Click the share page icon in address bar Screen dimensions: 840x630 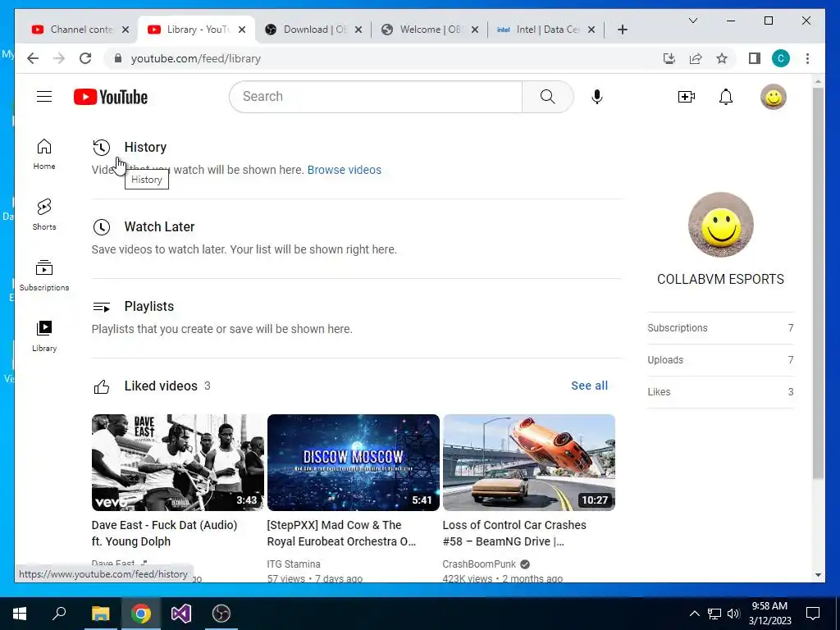[x=696, y=58]
